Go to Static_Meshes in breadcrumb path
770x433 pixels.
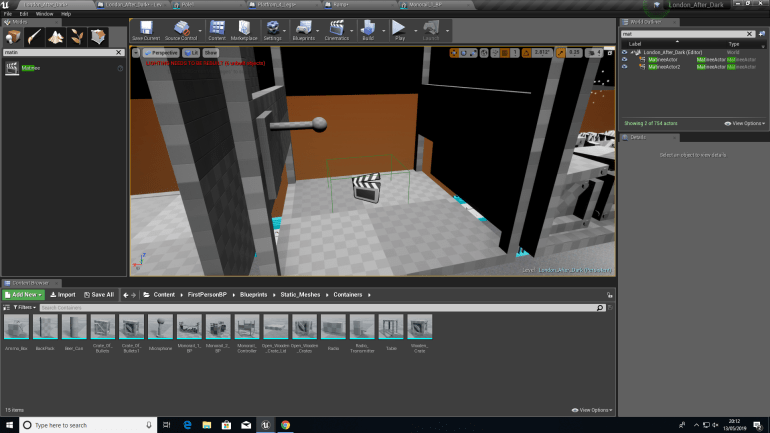click(300, 295)
